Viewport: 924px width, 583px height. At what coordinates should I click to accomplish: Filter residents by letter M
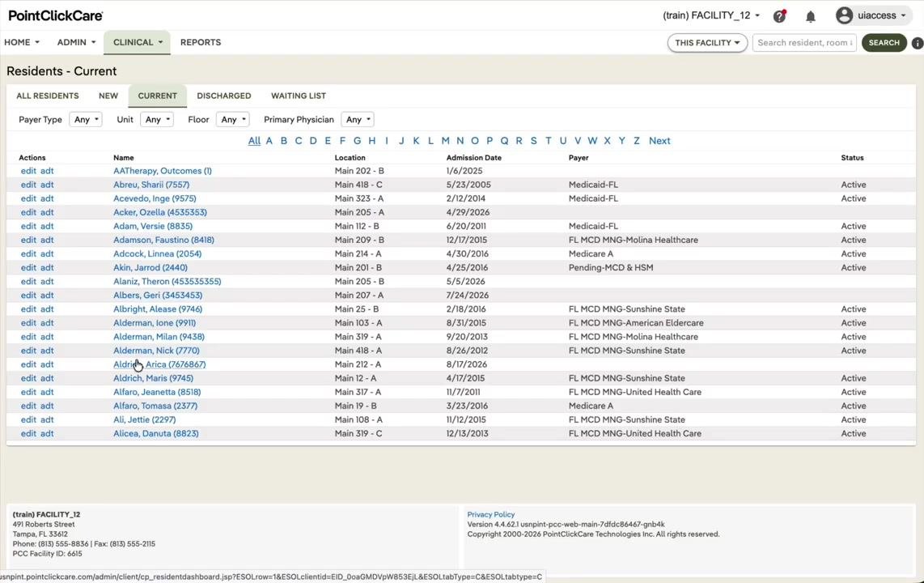coord(446,141)
